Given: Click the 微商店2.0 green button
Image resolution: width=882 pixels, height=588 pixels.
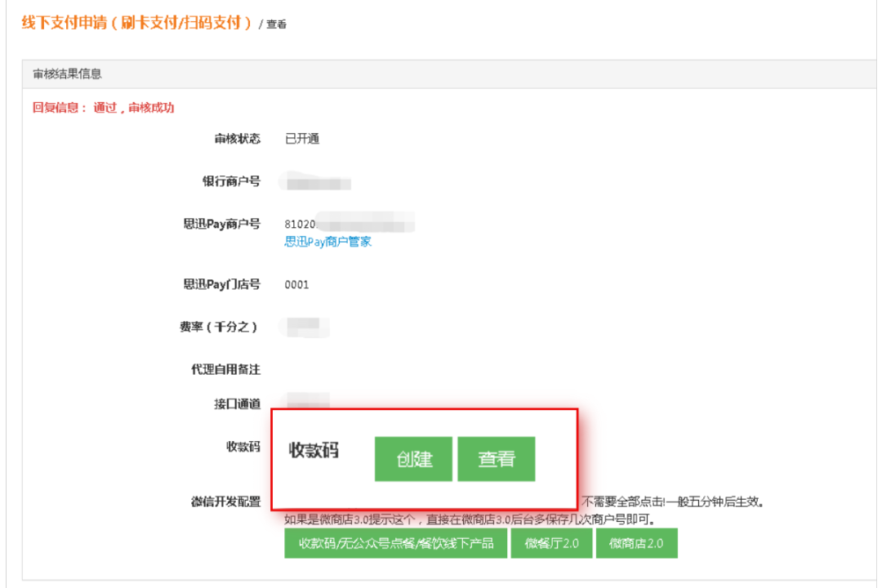Looking at the screenshot, I should tap(636, 543).
